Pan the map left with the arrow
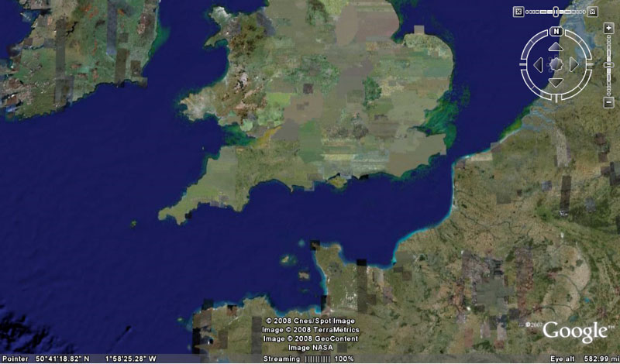Screen dimensions: 620x364 pyautogui.click(x=537, y=65)
